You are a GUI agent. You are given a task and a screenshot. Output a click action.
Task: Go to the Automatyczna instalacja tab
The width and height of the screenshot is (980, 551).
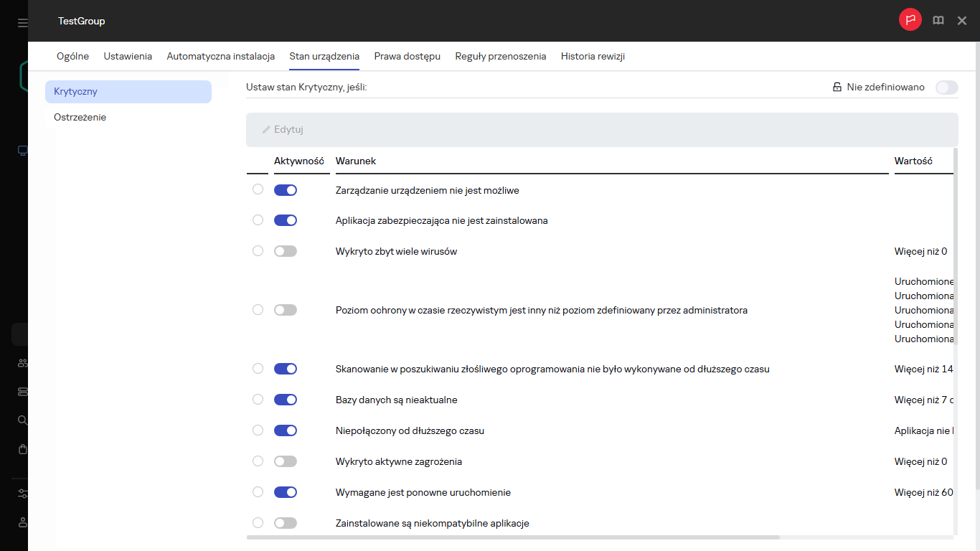[221, 56]
